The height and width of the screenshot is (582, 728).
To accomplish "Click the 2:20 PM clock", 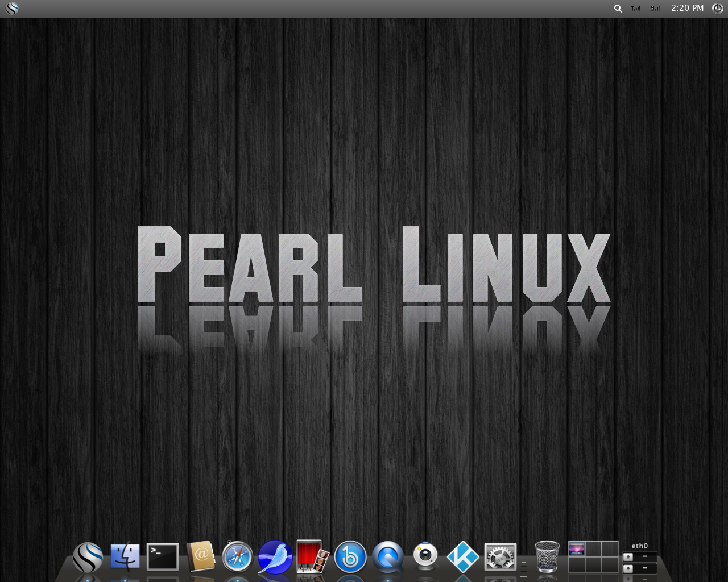I will tap(687, 8).
